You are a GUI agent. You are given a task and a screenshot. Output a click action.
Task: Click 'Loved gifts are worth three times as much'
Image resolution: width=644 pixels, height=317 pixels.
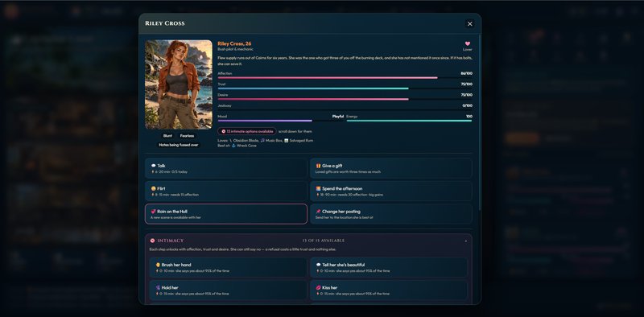point(348,171)
